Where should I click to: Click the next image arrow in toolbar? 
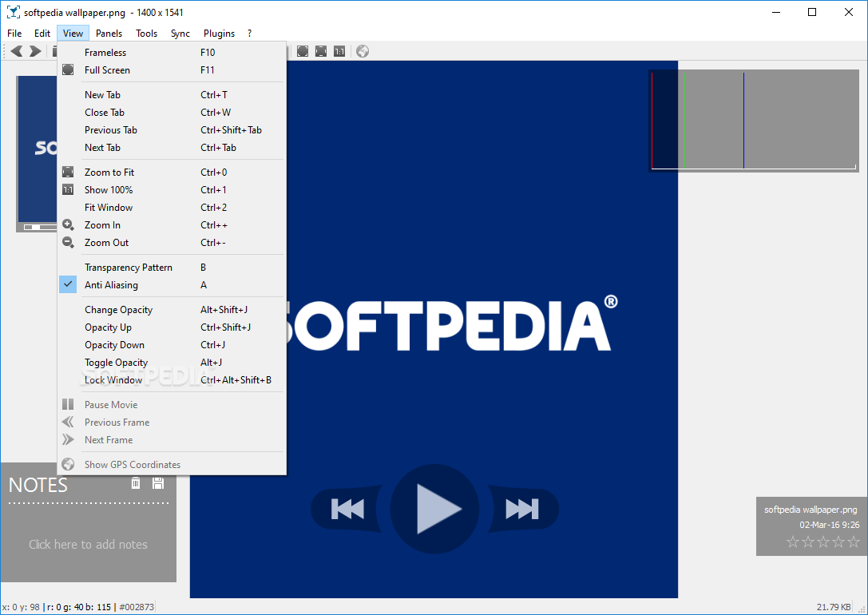pos(35,51)
